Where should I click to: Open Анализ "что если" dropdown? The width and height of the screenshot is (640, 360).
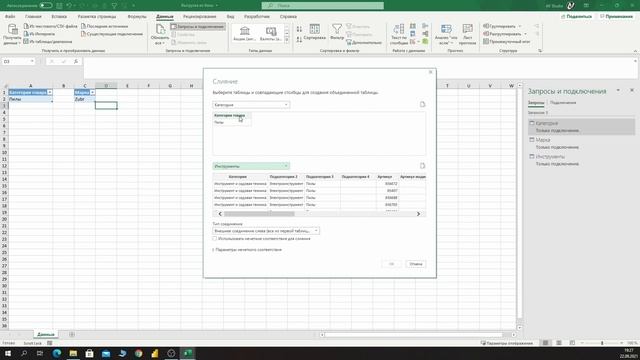(x=446, y=34)
